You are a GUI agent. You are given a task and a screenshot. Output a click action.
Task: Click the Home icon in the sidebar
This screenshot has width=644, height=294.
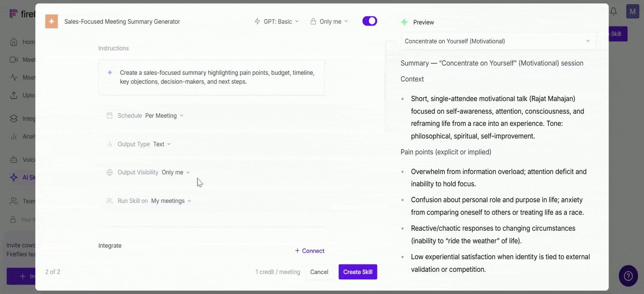tap(14, 42)
